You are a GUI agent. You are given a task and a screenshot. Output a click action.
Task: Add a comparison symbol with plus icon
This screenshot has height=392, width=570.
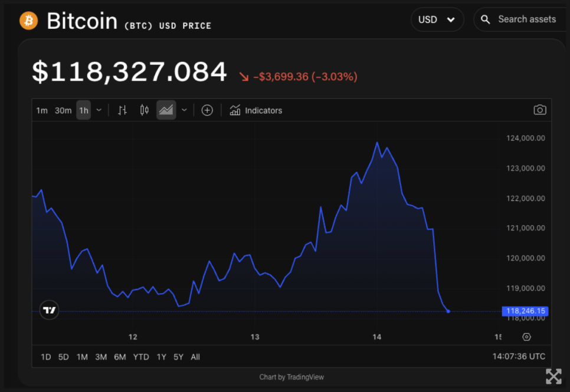click(207, 110)
